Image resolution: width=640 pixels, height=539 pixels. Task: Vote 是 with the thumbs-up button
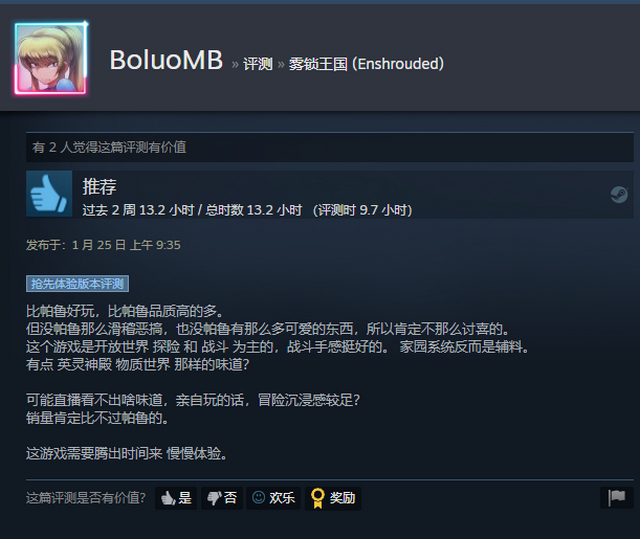(x=176, y=498)
